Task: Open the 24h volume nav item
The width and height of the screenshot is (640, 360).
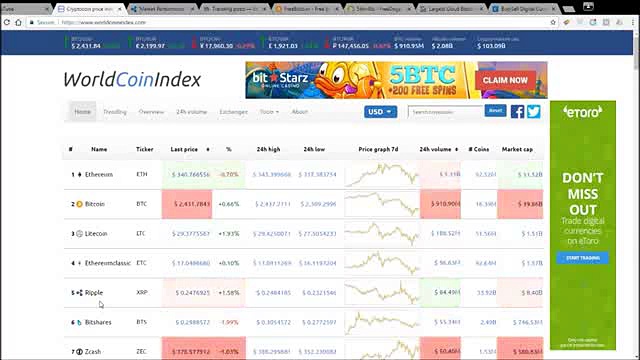Action: coord(191,111)
